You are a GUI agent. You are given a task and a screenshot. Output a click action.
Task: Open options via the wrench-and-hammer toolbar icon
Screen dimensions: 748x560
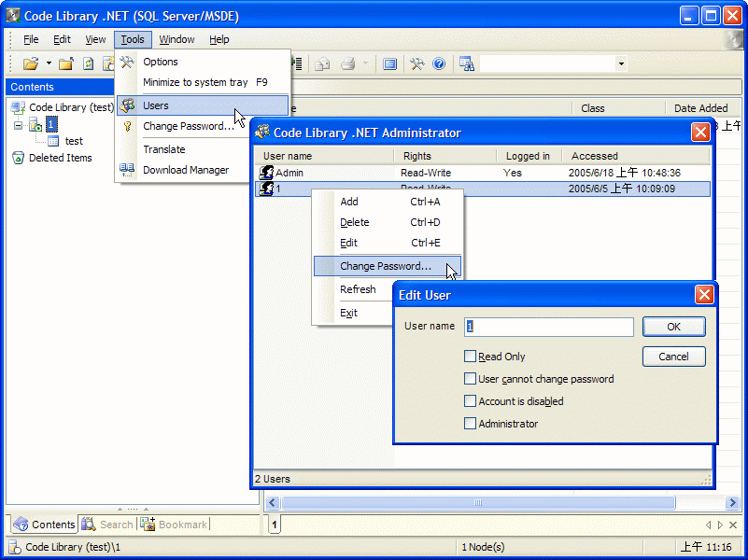click(416, 63)
